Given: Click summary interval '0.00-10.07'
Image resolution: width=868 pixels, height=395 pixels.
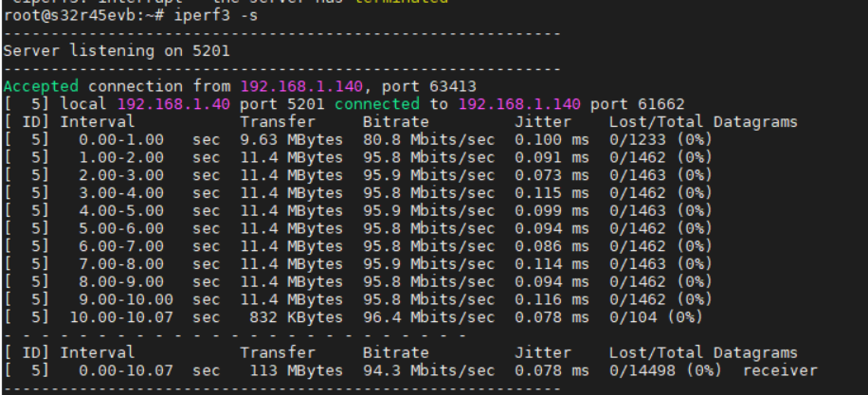Looking at the screenshot, I should [x=126, y=370].
